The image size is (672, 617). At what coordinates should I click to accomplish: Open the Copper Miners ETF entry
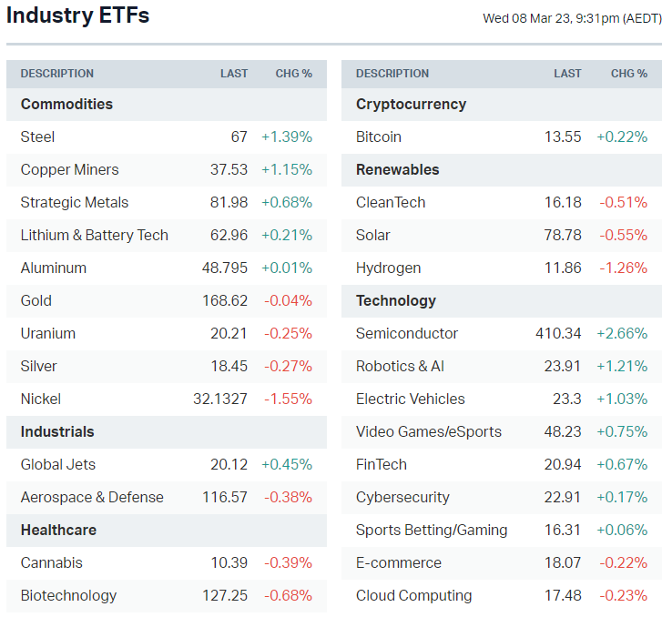click(x=69, y=169)
